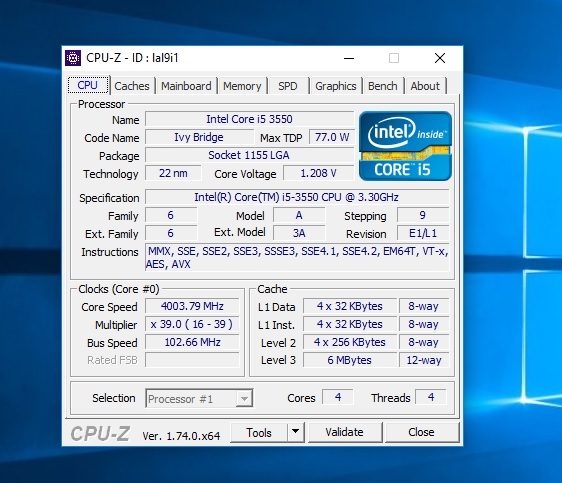Click the Multiplier value 'x 39.0 ( 16 - 39 )'
This screenshot has width=562, height=483.
[192, 324]
